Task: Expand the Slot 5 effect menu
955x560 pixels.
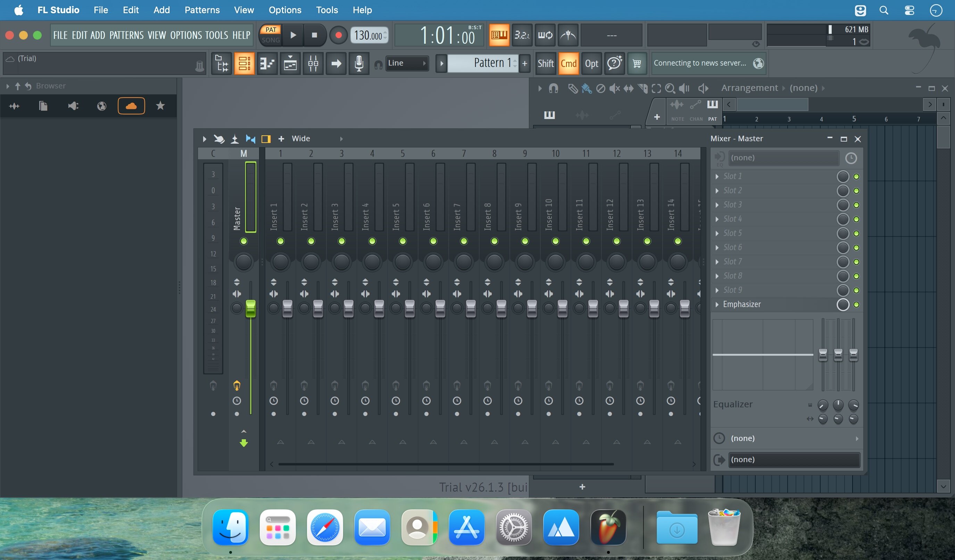Action: tap(717, 233)
